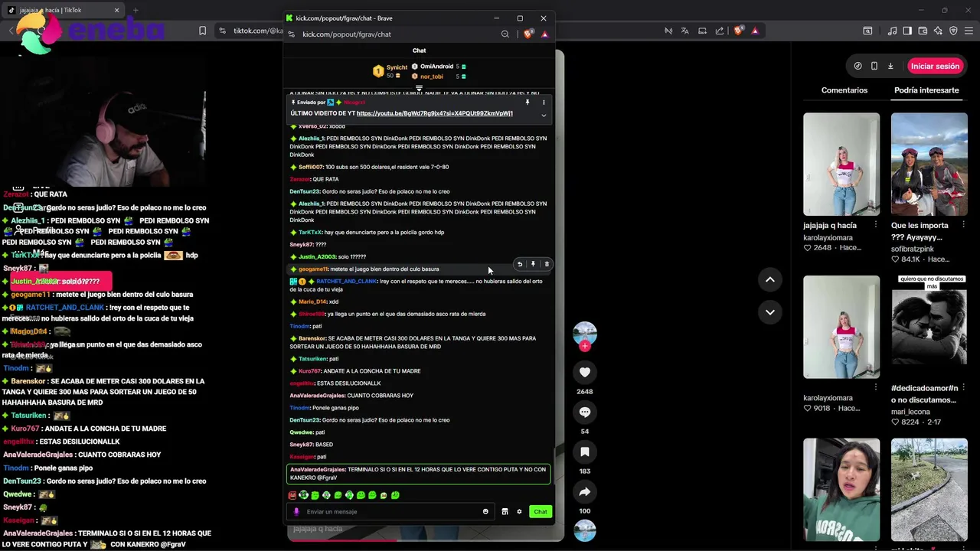Unpin the pinned message via its pin icon
This screenshot has height=551, width=980.
tap(528, 102)
